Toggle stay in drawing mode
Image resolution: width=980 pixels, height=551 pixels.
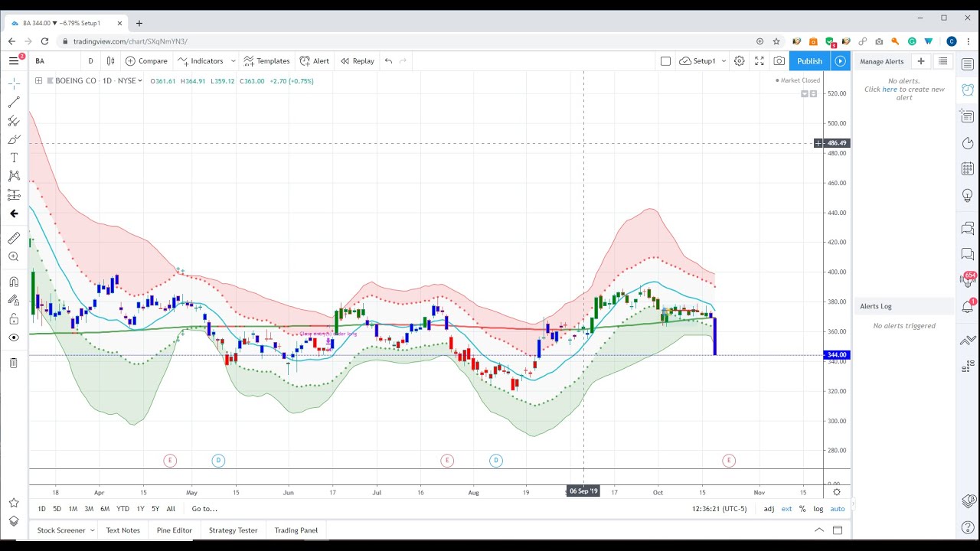(14, 300)
